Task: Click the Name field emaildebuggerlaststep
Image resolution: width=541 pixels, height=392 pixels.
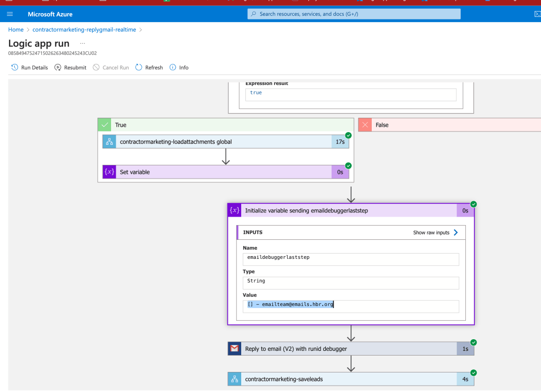Action: (351, 259)
